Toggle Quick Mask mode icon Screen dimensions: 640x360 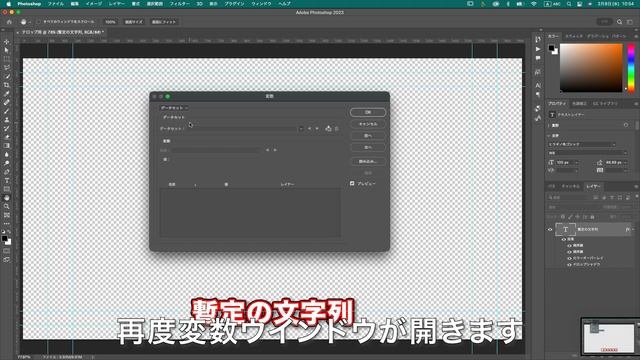(7, 251)
